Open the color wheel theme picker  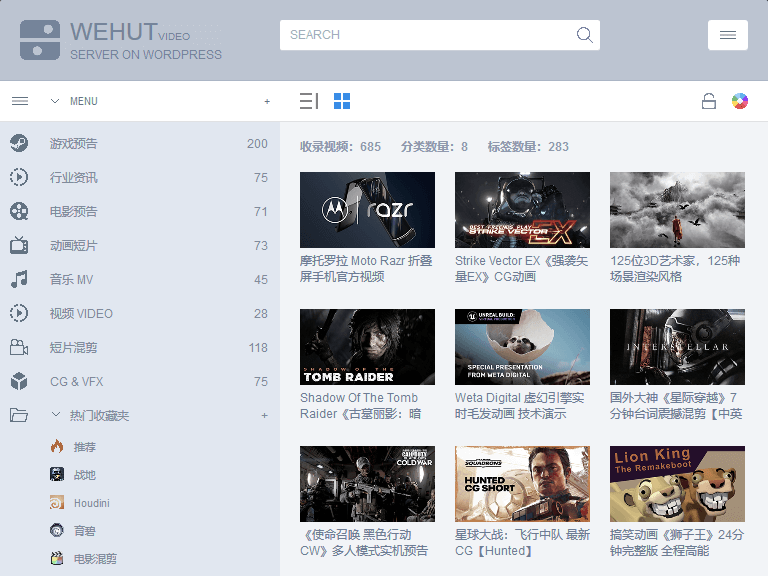click(740, 101)
